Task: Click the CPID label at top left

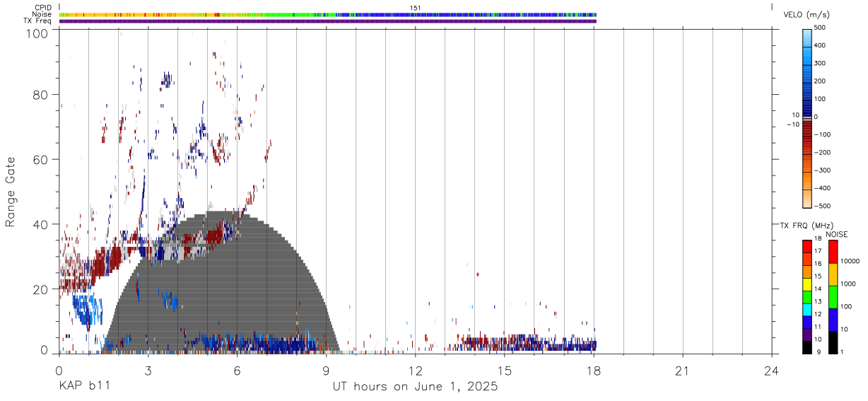Action: point(43,8)
